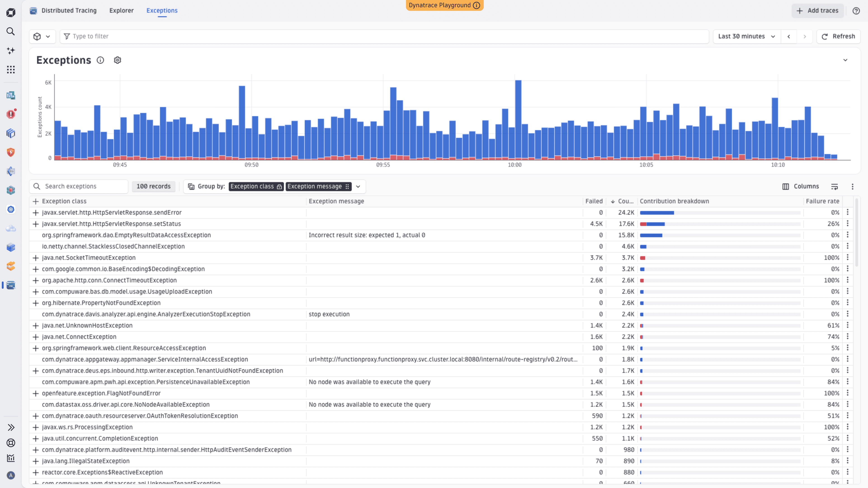The image size is (868, 488).
Task: Expand the com.google.common.io.BaseEncoding$DecodingException row
Action: pos(35,269)
